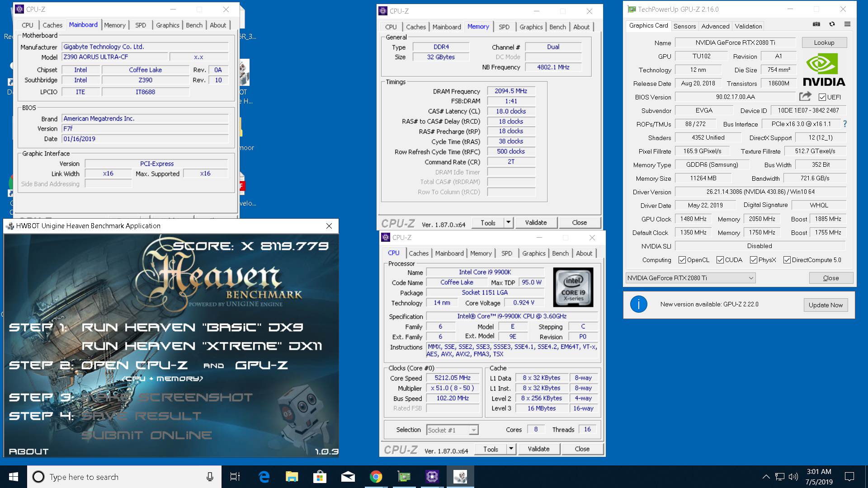This screenshot has width=868, height=488.
Task: Open Caches tab in Memory CPU-Z window
Action: click(416, 27)
